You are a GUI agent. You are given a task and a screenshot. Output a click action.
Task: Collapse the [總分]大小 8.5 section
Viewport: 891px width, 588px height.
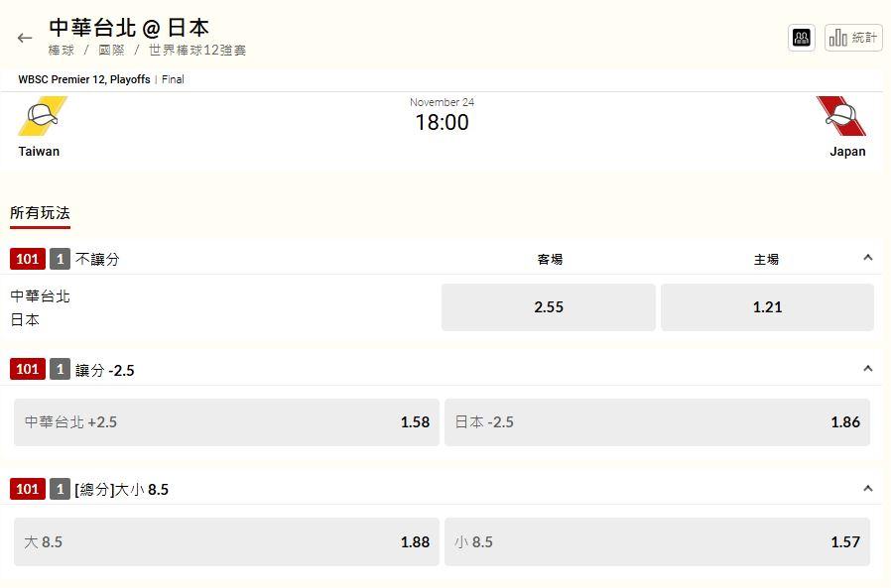[x=868, y=488]
